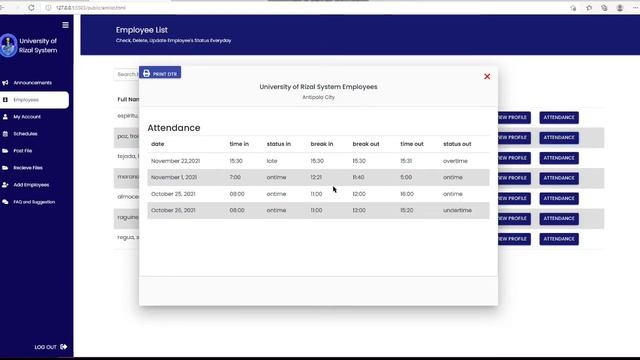
Task: Select Employees in the sidebar
Action: point(34,100)
